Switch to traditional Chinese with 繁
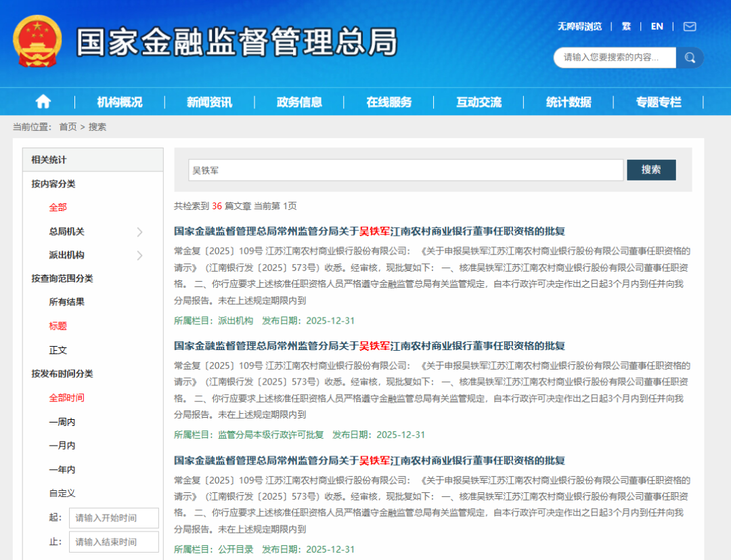Viewport: 731px width, 560px height. click(626, 26)
